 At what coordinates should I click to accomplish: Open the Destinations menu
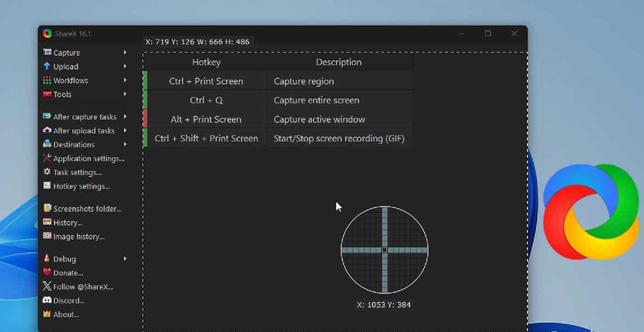click(x=74, y=144)
